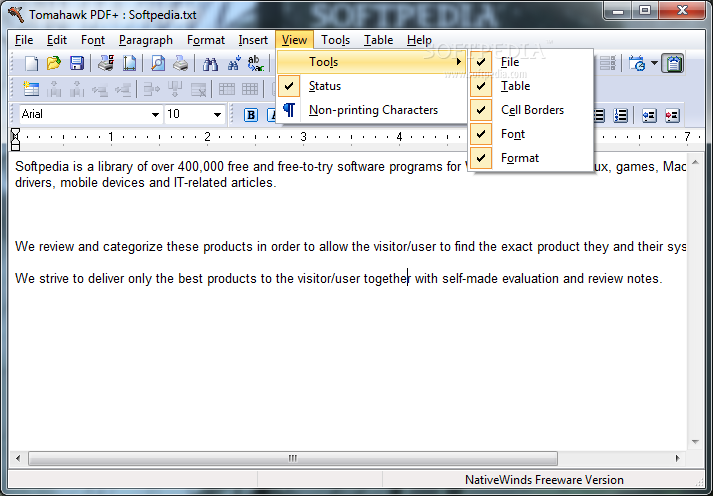Open the Paragraph menu
Screen dimensions: 713x496
tap(146, 40)
